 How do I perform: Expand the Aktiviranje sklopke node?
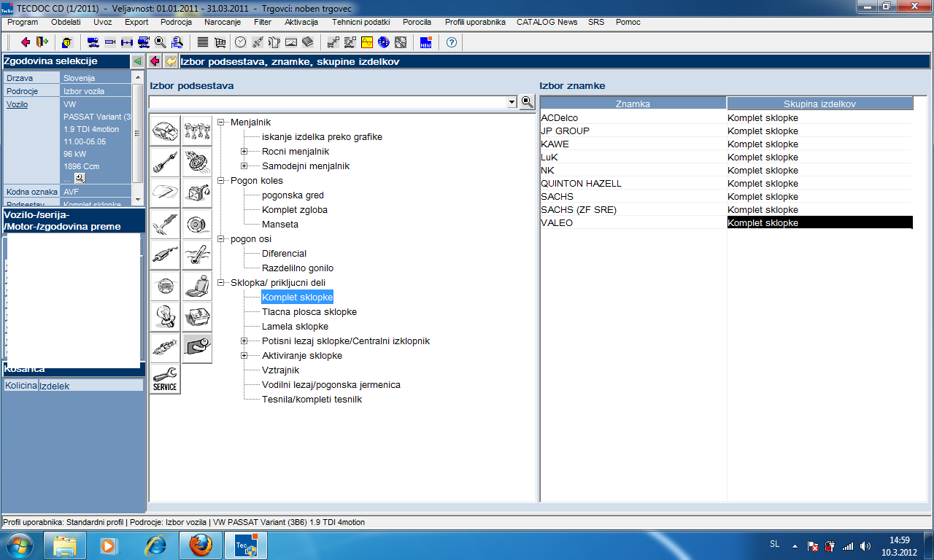click(x=244, y=356)
